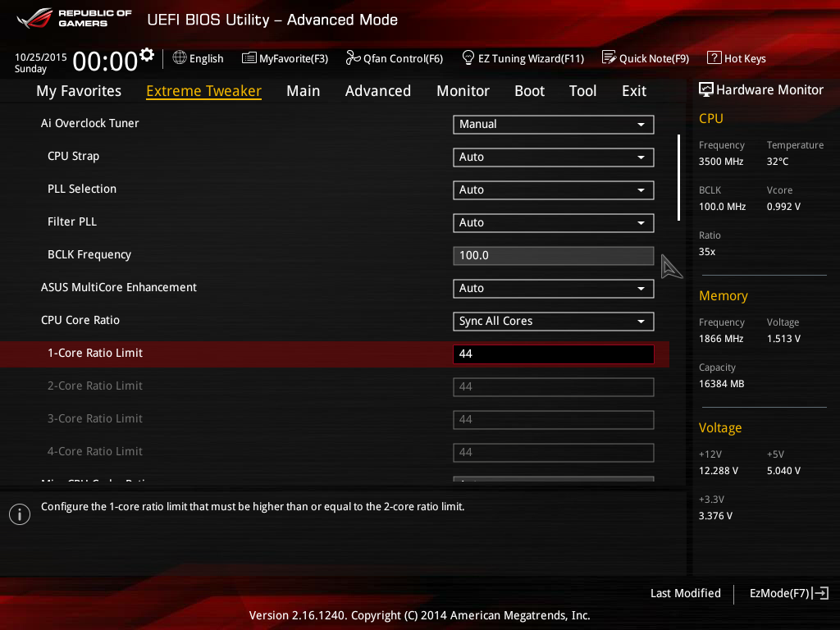Click the EzMode exit arrow icon

point(820,593)
